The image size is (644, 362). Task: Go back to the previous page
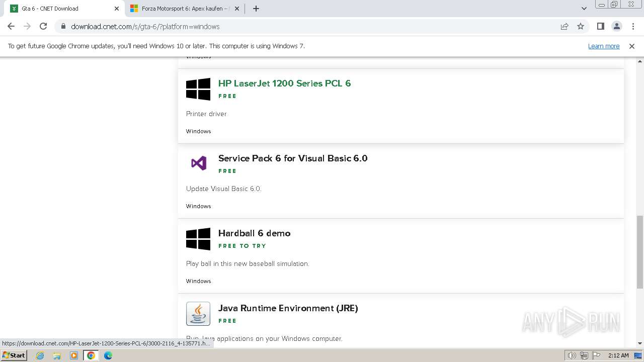11,27
